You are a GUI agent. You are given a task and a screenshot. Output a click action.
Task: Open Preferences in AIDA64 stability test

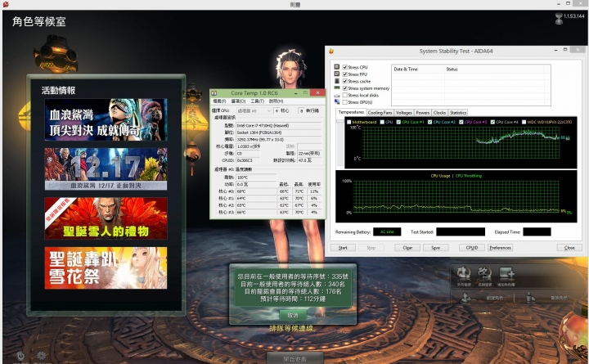point(501,248)
